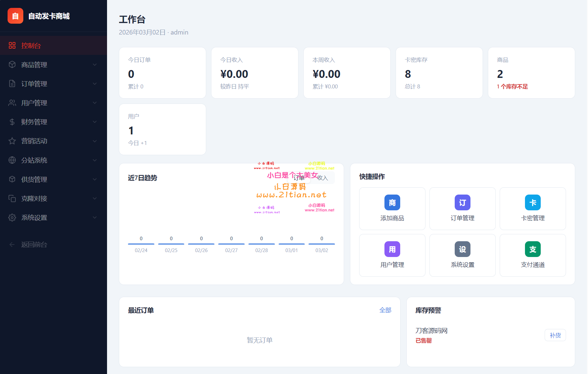View all recent orders via 全部
This screenshot has height=374, width=588.
[385, 310]
